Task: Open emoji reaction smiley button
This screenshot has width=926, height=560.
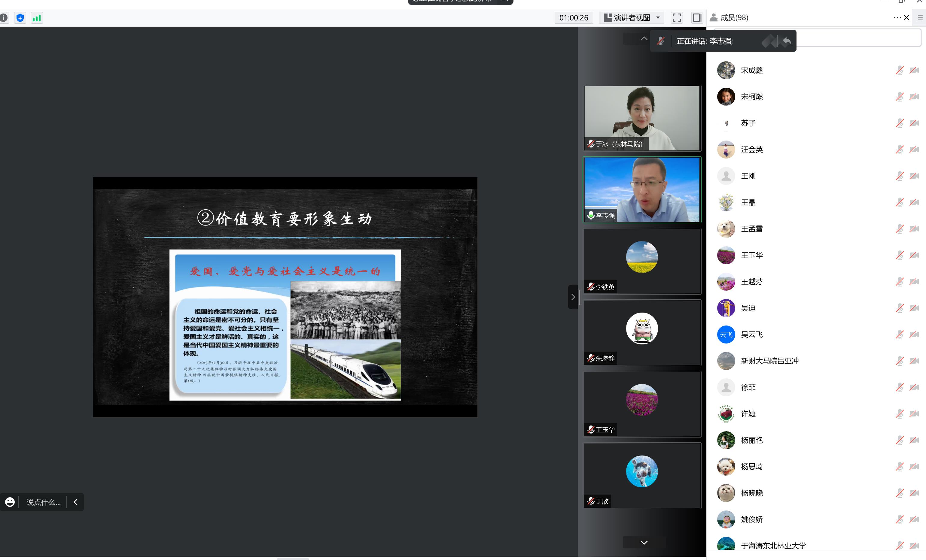Action: [x=10, y=502]
